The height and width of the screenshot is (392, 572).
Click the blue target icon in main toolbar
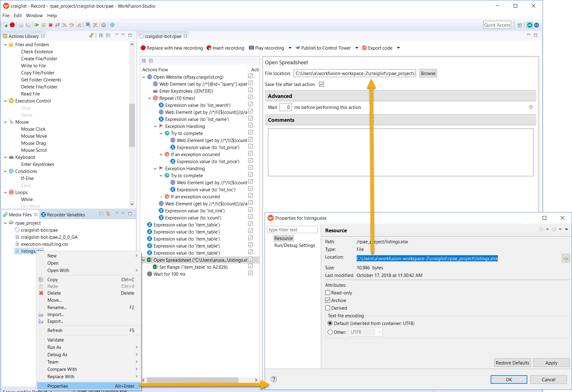[x=112, y=25]
